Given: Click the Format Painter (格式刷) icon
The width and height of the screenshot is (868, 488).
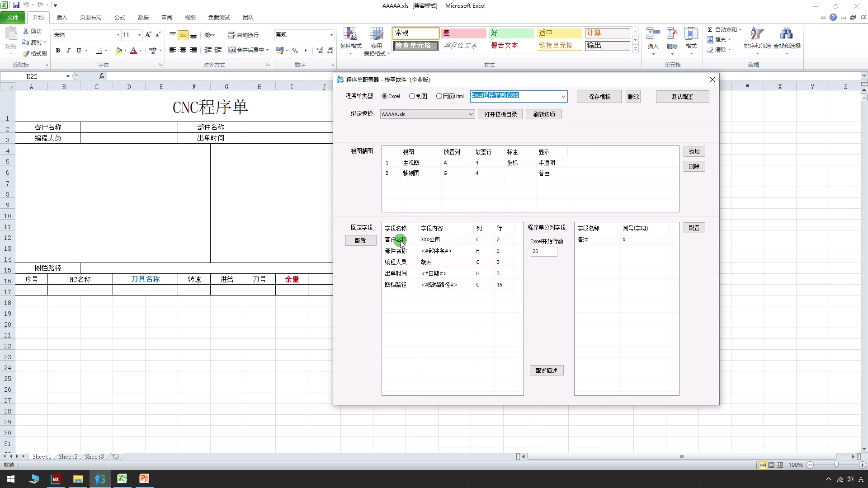Looking at the screenshot, I should pos(35,53).
